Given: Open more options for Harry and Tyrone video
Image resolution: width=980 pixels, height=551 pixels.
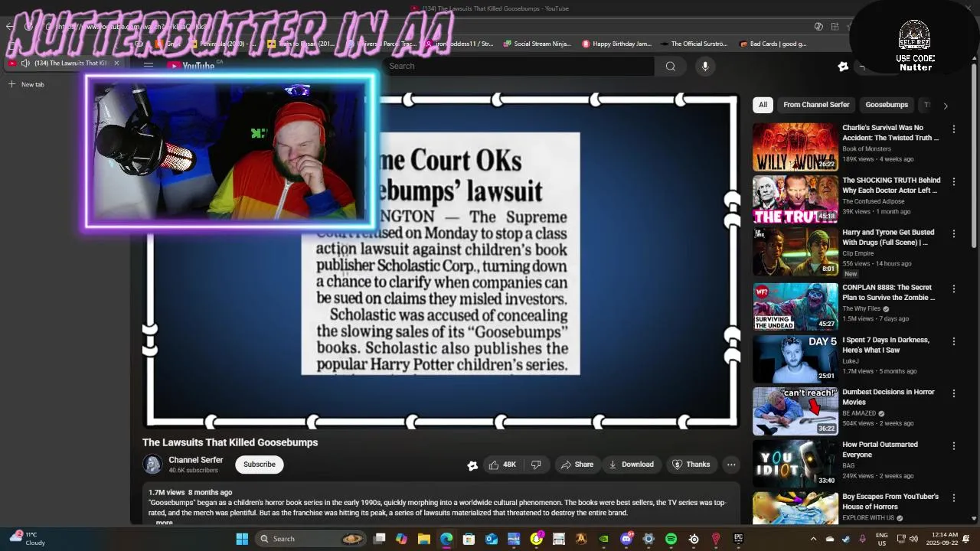Looking at the screenshot, I should click(x=954, y=233).
